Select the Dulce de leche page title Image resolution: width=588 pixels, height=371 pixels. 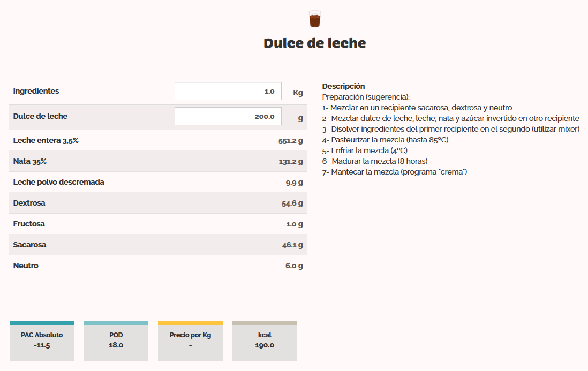click(314, 43)
